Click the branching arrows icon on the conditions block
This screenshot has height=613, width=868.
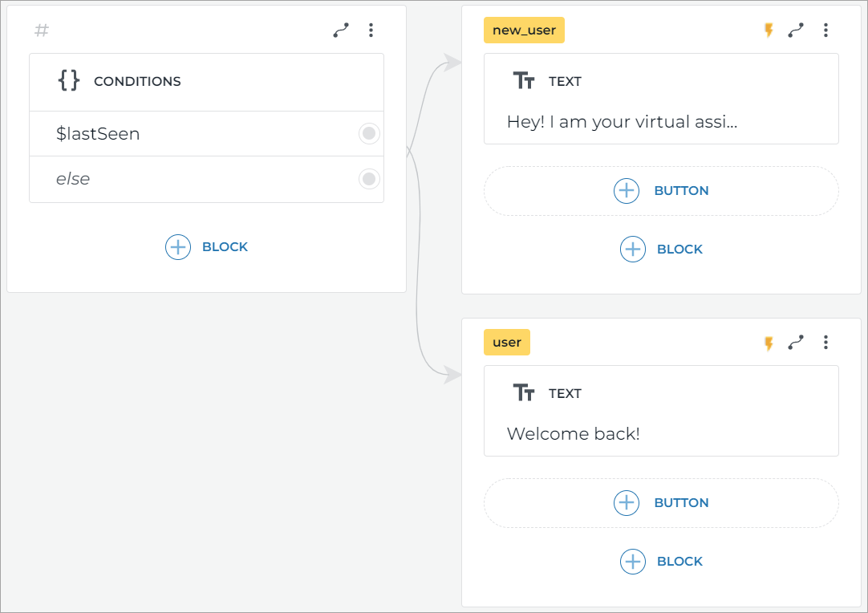pos(340,30)
